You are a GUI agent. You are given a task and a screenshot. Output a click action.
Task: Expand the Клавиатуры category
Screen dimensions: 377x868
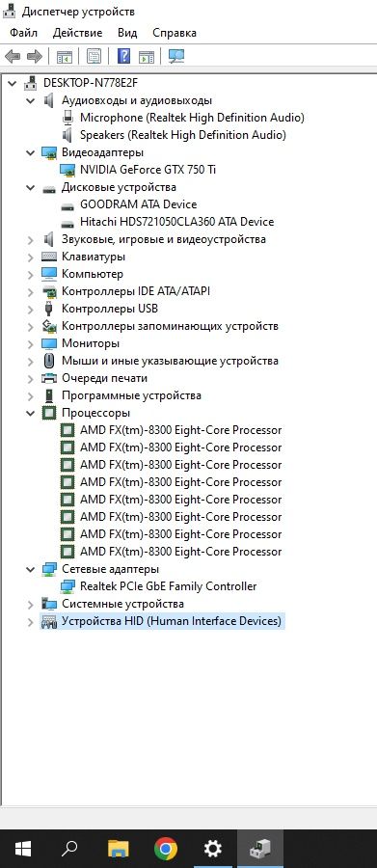(x=31, y=257)
